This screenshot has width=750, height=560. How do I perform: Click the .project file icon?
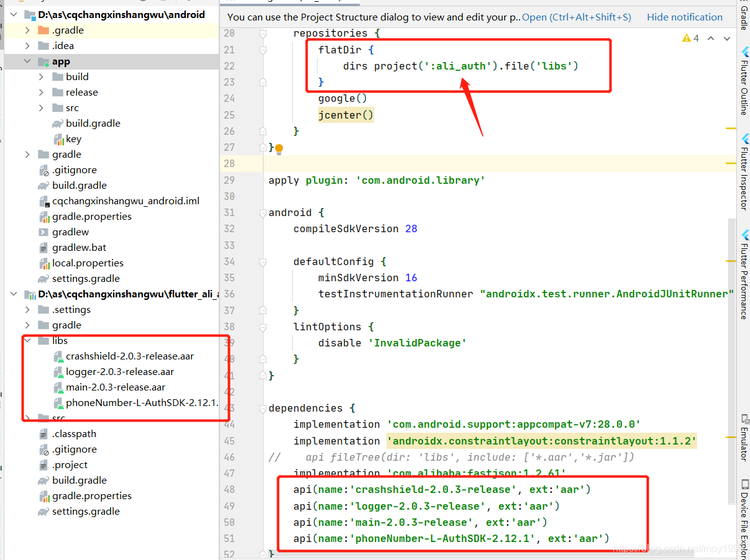coord(43,465)
